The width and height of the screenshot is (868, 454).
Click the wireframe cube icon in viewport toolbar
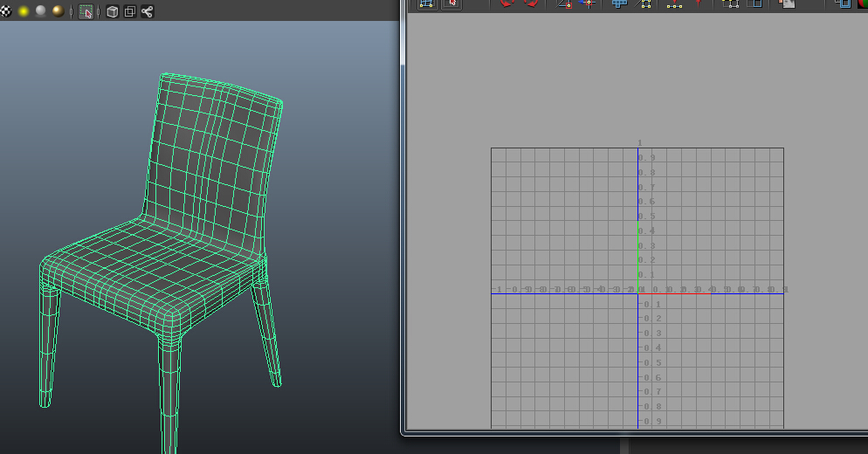(112, 11)
